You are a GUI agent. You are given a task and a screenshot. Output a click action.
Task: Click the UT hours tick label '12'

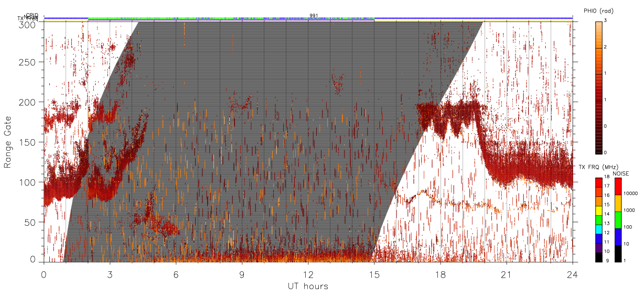(308, 274)
